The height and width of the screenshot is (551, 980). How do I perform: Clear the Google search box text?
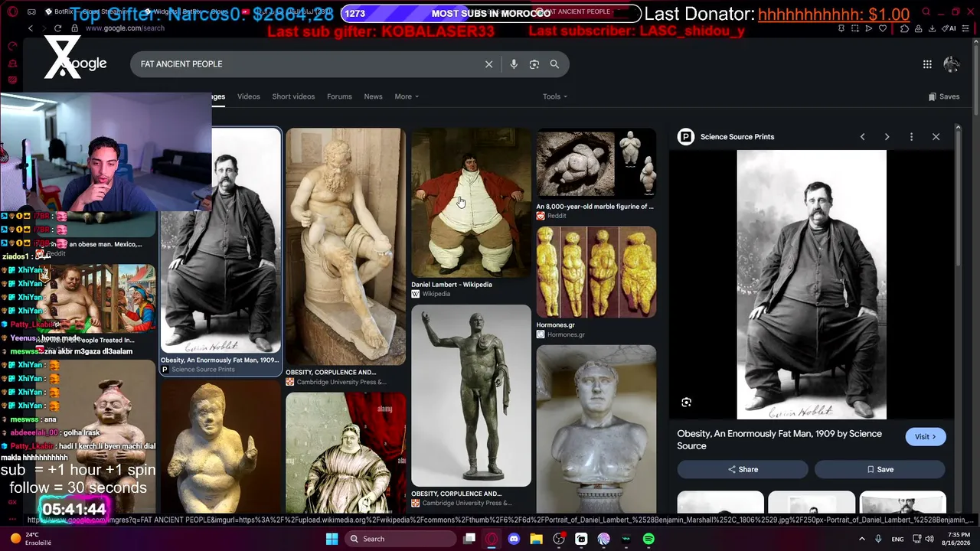pyautogui.click(x=488, y=64)
